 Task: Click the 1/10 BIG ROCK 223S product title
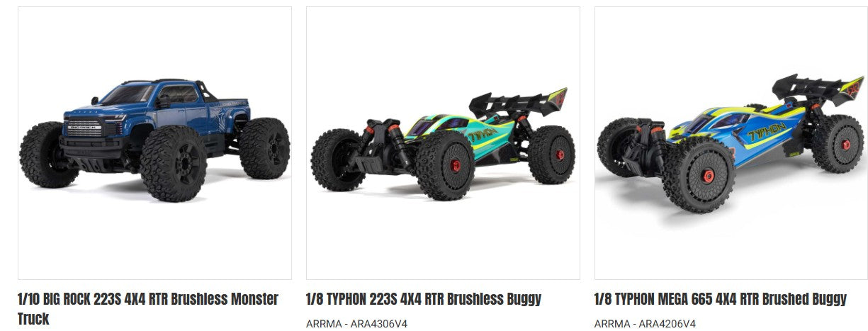[148, 308]
